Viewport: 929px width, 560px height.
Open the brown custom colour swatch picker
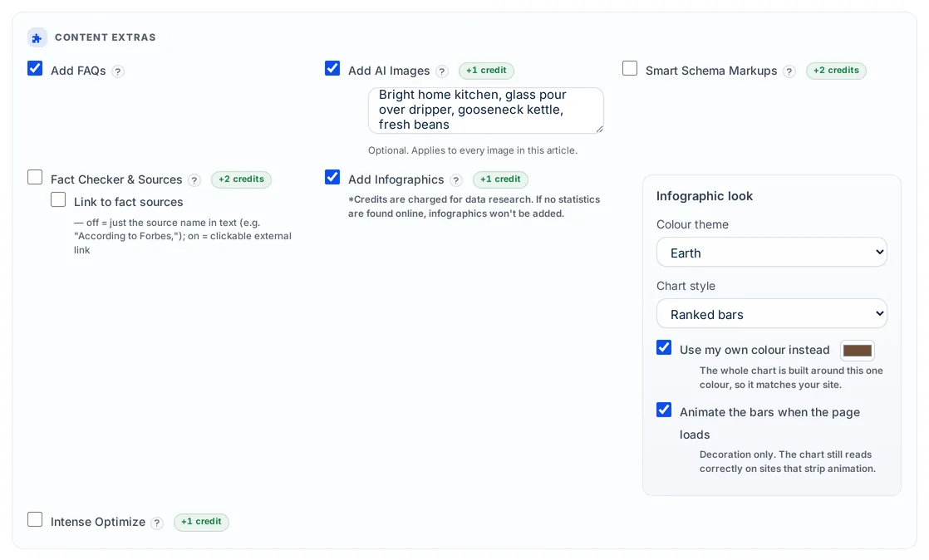coord(858,351)
